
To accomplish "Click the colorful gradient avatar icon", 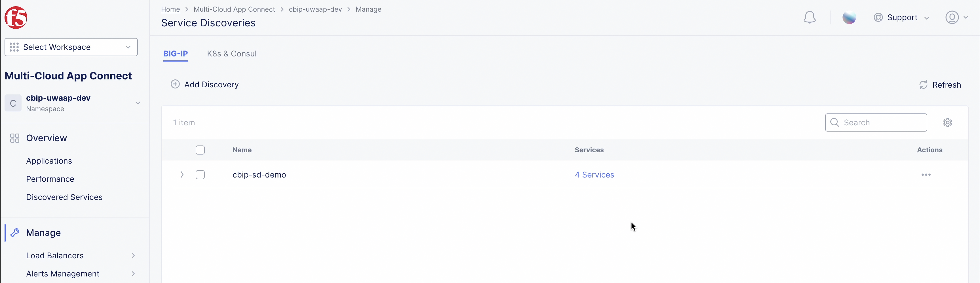I will (849, 18).
